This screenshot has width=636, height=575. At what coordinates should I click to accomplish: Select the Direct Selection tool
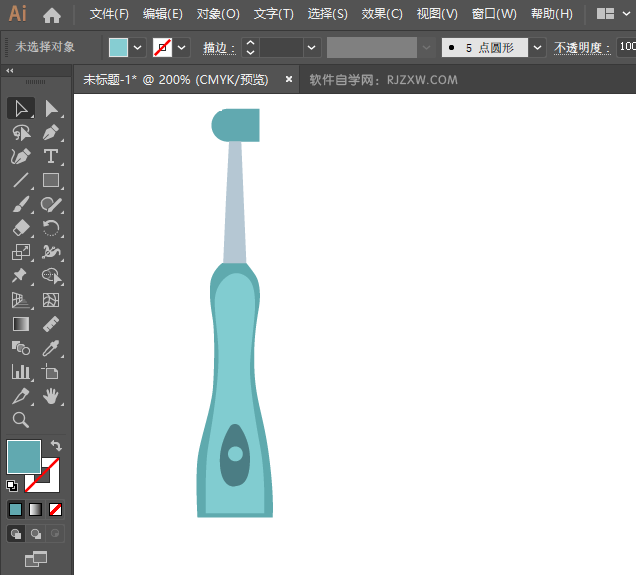click(x=51, y=108)
